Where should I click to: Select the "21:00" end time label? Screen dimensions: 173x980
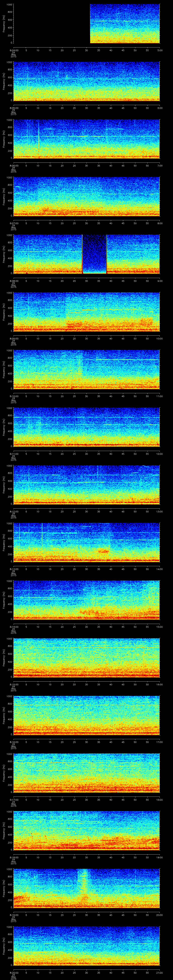coord(160,972)
